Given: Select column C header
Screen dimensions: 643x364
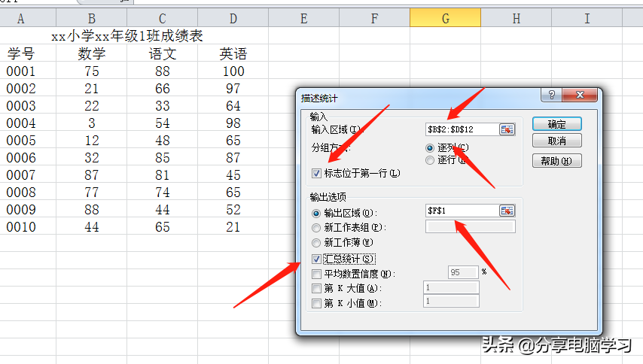Looking at the screenshot, I should tap(163, 18).
